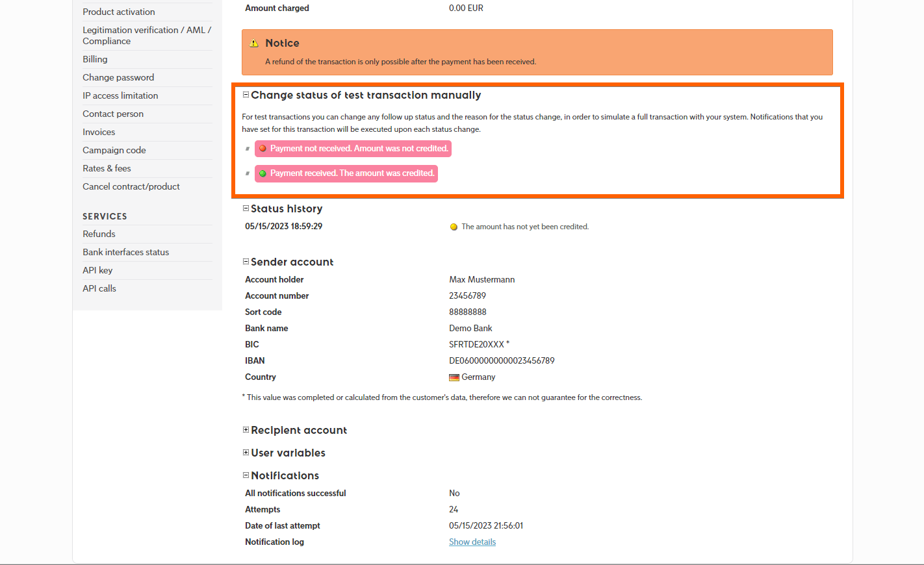924x565 pixels.
Task: Set status to Payment received, amount credited
Action: 346,173
